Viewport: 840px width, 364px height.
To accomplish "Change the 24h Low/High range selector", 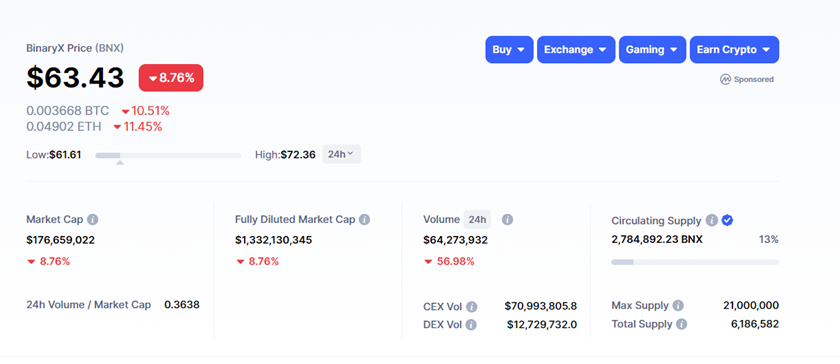I will (x=341, y=154).
